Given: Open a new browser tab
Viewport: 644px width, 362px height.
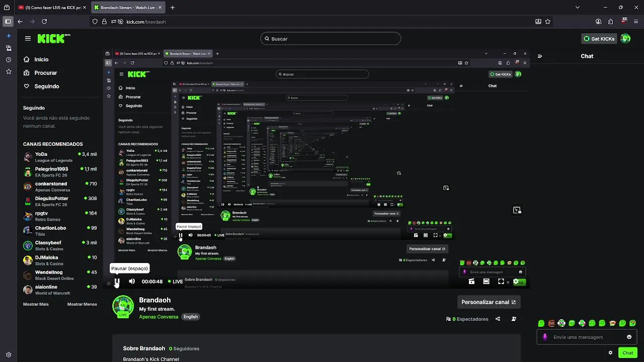Looking at the screenshot, I should point(173,8).
